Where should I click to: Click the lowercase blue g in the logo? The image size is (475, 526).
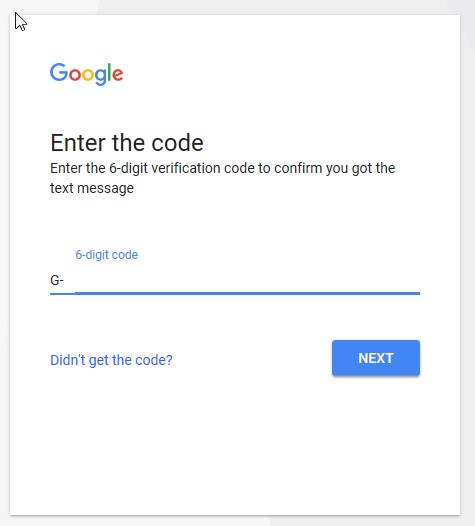[x=101, y=77]
